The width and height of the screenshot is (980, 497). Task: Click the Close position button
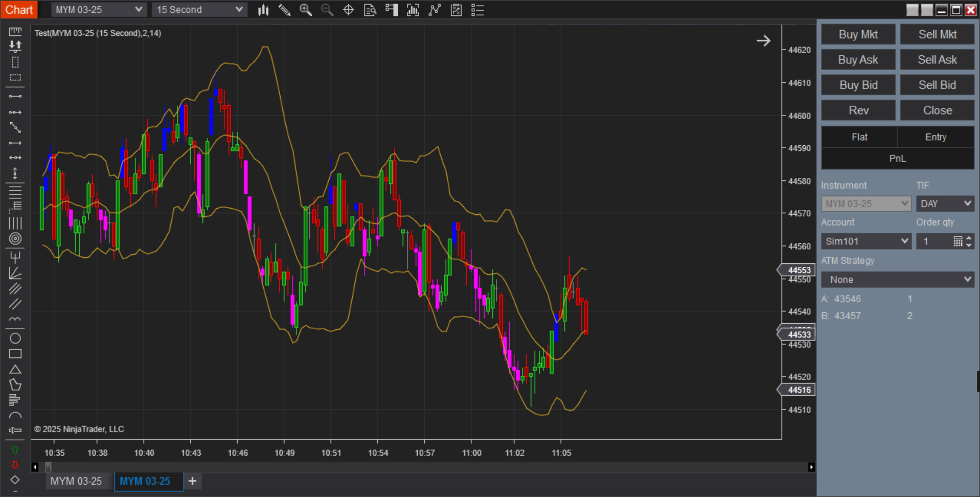point(937,110)
